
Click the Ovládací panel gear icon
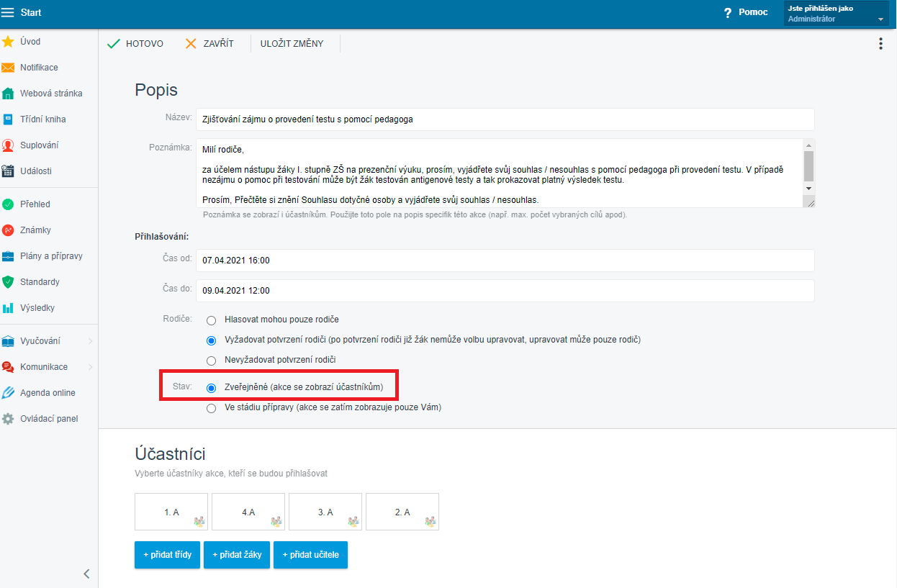(8, 419)
